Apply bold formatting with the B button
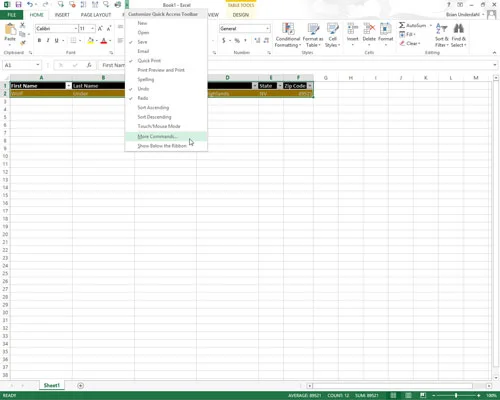Screen dimensions: 500x400 click(39, 40)
